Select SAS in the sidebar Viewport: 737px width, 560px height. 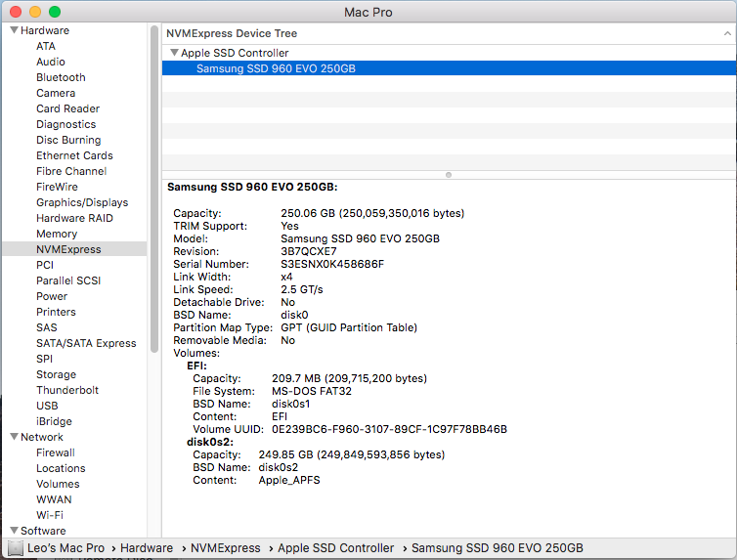(47, 327)
